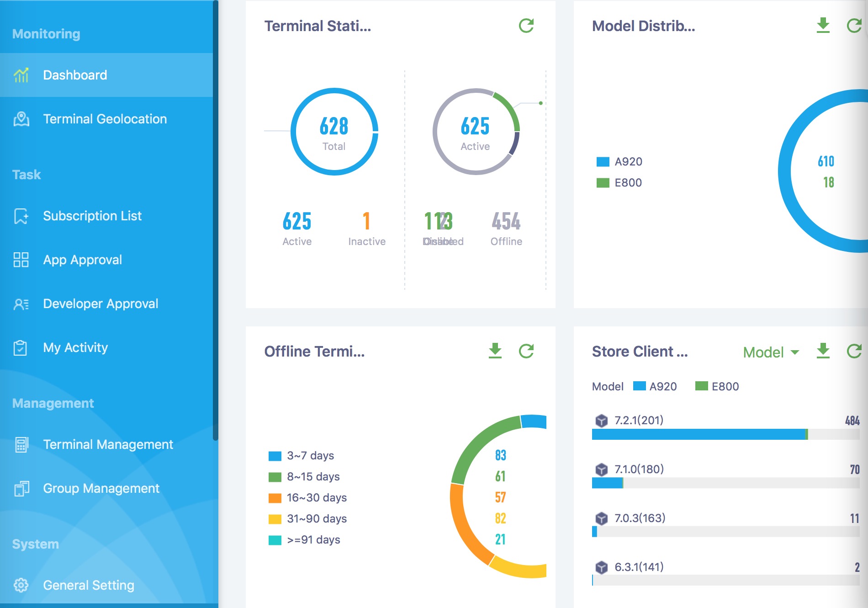
Task: Click the Terminal Geolocation map pin icon
Action: pos(21,119)
